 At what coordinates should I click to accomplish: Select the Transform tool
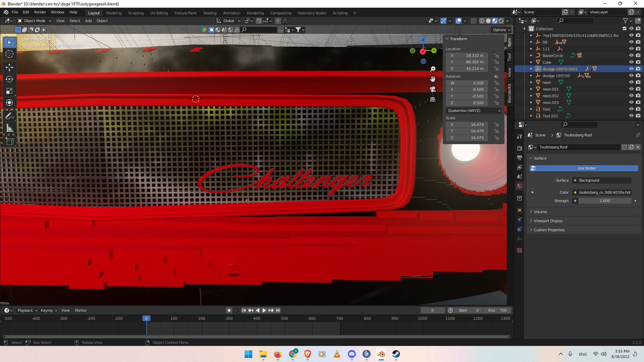click(9, 102)
